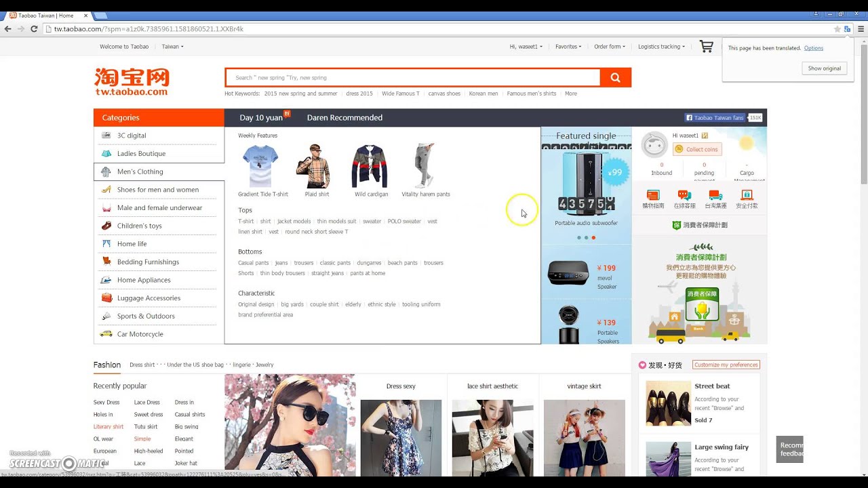Open the Plaid shirt thumbnail
The image size is (868, 488).
(x=314, y=166)
